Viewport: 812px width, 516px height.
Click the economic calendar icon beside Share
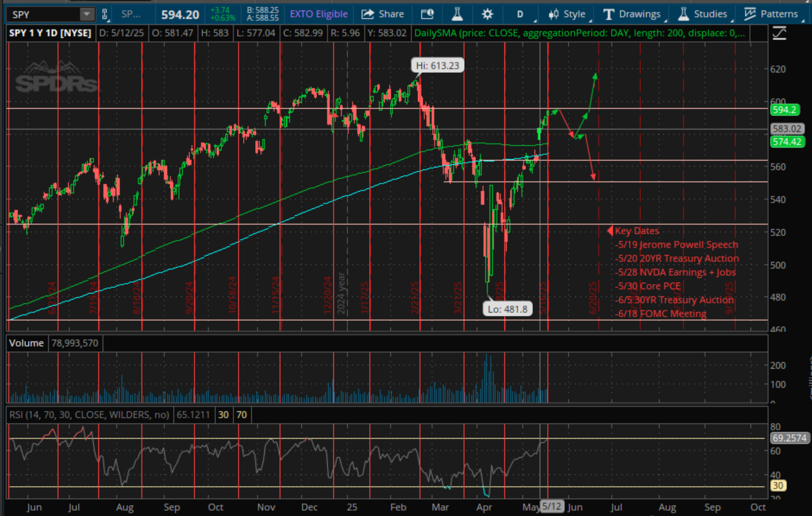(427, 14)
